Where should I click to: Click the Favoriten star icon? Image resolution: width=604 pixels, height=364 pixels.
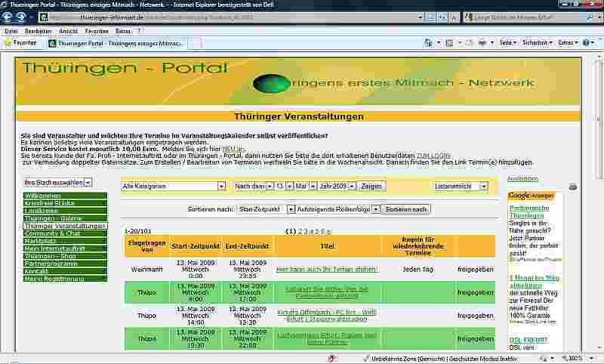(8, 43)
